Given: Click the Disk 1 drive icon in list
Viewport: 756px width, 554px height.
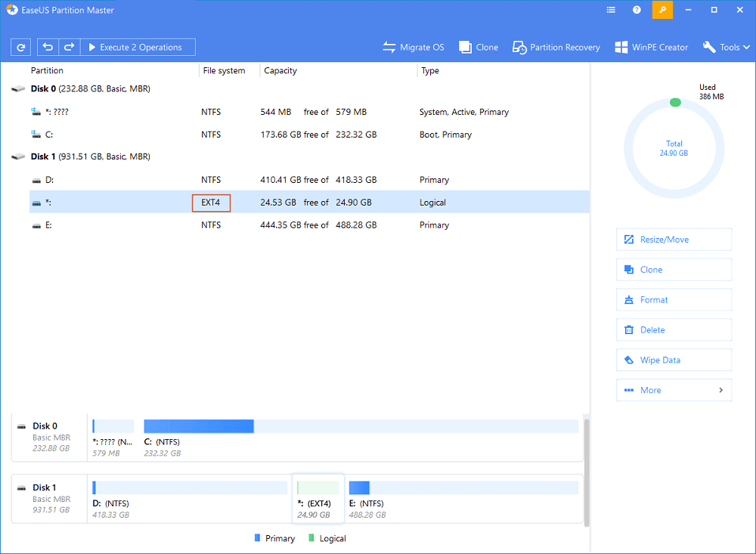Looking at the screenshot, I should point(18,156).
